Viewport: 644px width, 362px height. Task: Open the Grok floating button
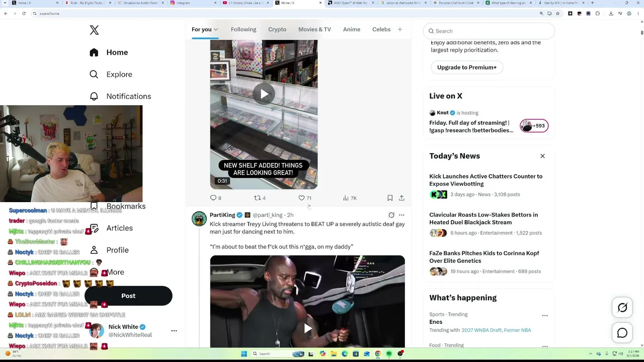pyautogui.click(x=622, y=308)
